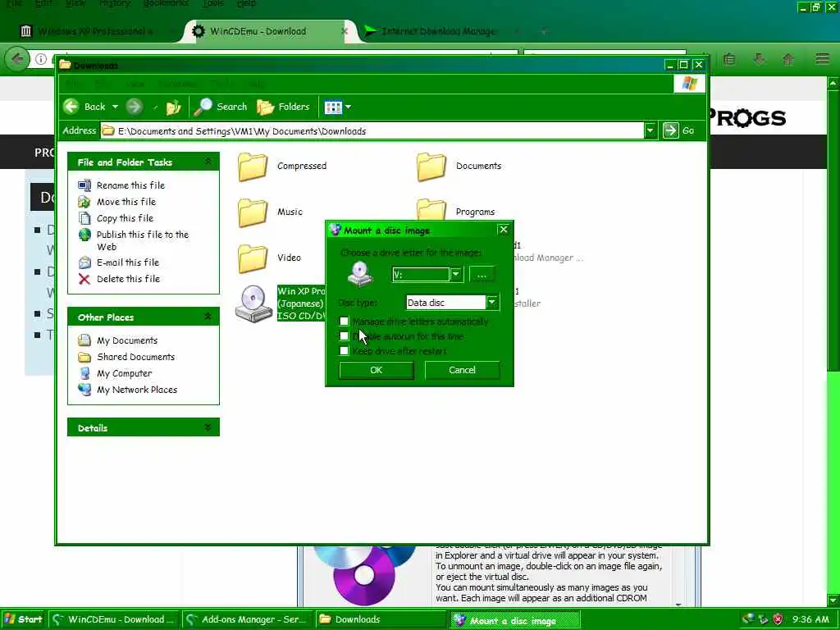
Task: Switch to WinCDEmu - Download taskbar item
Action: pyautogui.click(x=114, y=620)
